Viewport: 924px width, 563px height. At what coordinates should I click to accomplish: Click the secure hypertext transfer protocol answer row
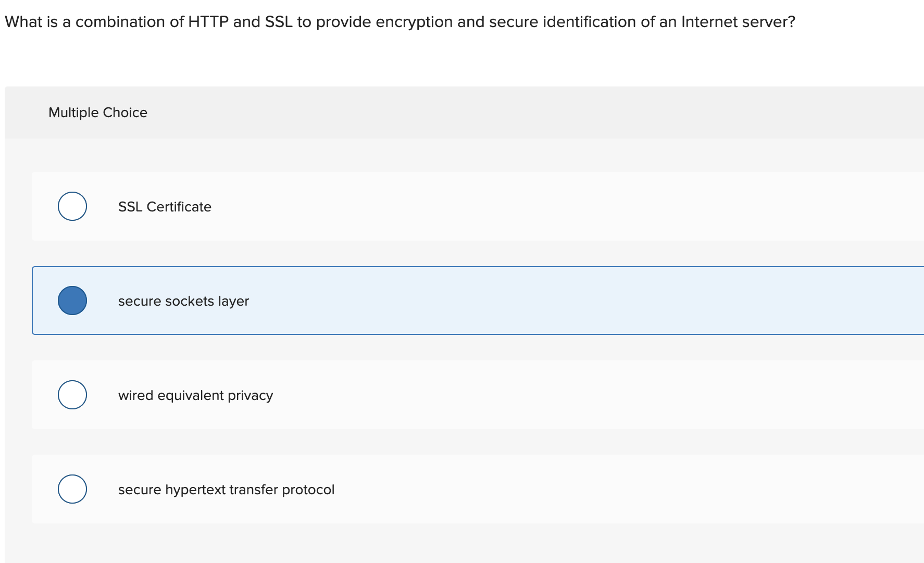tap(365, 489)
